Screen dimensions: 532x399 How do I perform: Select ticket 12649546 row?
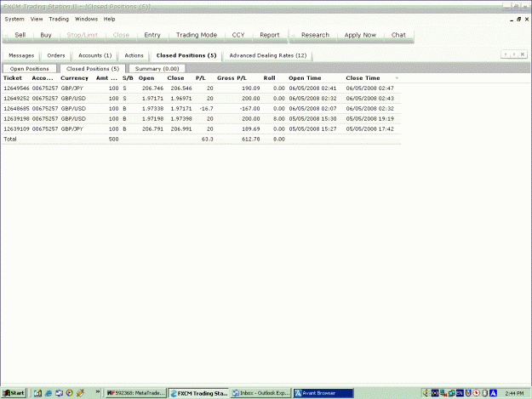[202, 88]
